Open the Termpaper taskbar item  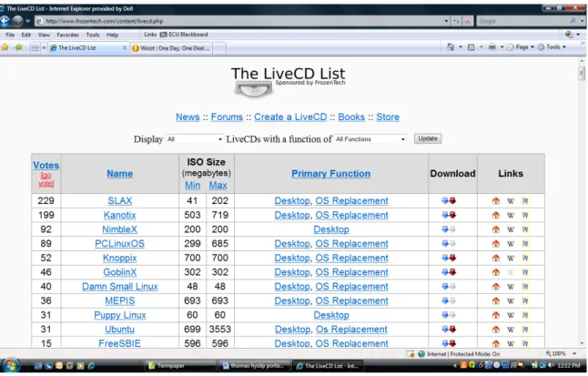tap(180, 365)
